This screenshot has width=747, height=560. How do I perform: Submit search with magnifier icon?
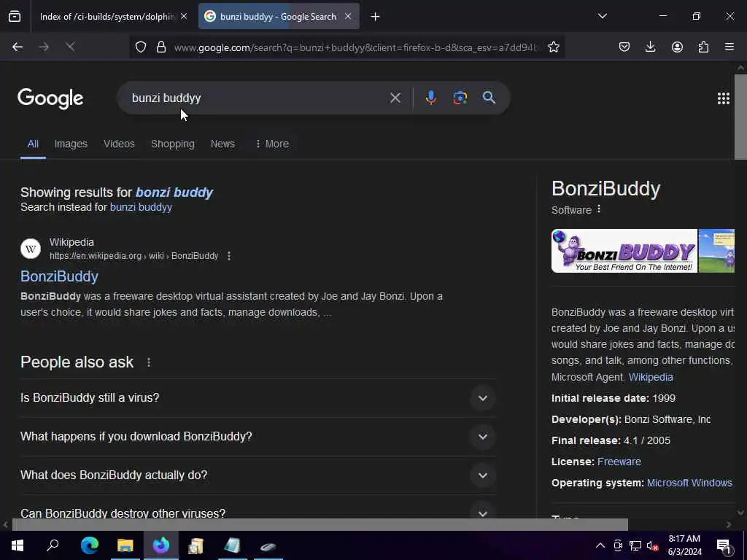tap(489, 98)
